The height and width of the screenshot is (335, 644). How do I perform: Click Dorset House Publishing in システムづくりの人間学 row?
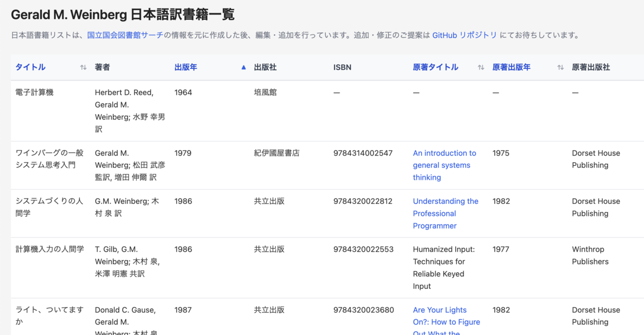(x=596, y=207)
